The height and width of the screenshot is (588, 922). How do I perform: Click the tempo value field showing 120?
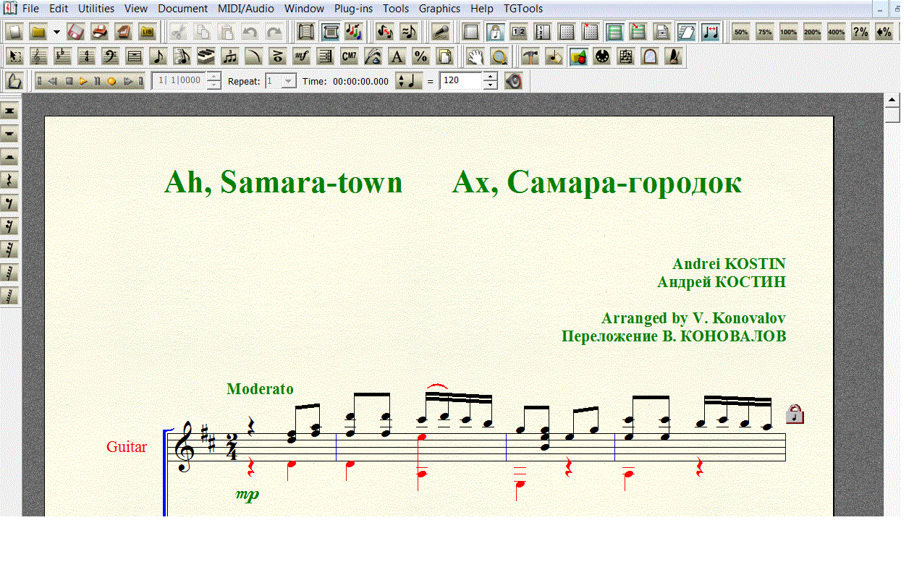click(461, 81)
